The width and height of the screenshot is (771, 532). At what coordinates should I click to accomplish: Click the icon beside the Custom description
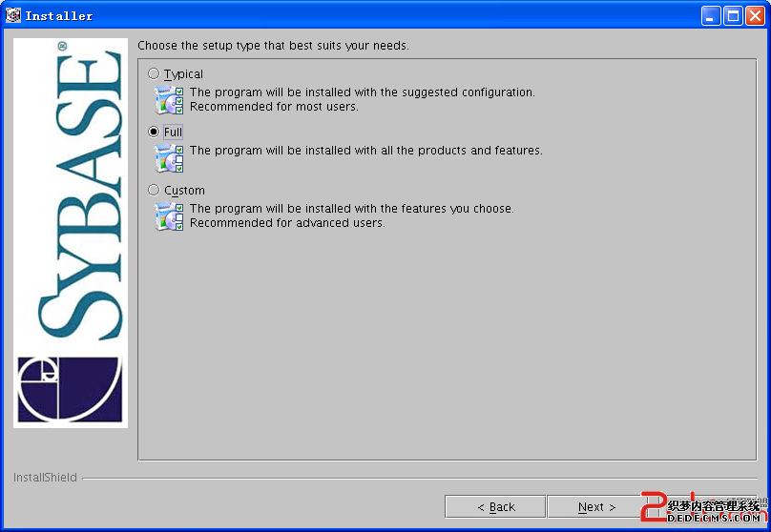(x=169, y=215)
